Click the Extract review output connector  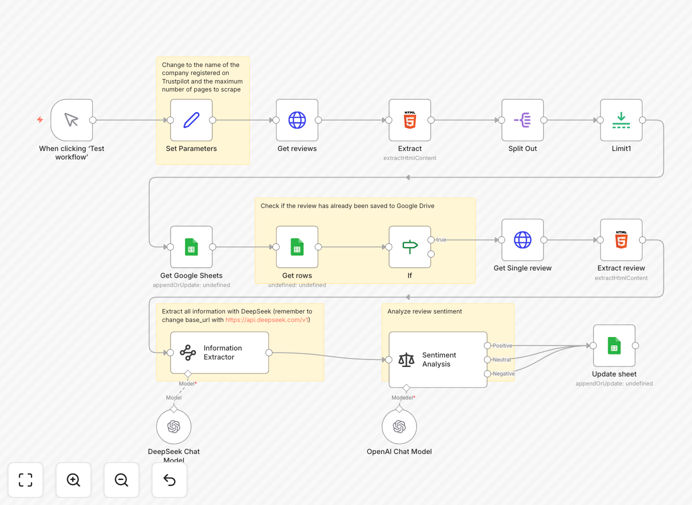pyautogui.click(x=643, y=240)
